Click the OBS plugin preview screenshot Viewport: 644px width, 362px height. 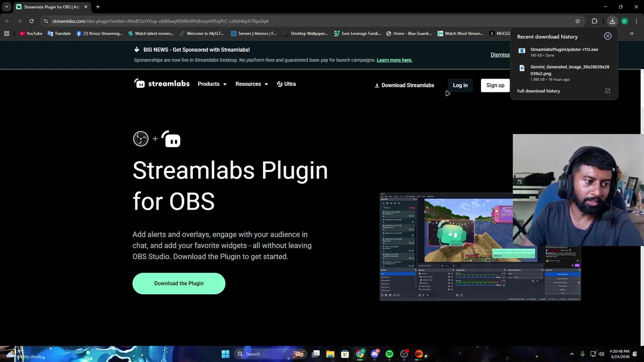click(x=480, y=247)
